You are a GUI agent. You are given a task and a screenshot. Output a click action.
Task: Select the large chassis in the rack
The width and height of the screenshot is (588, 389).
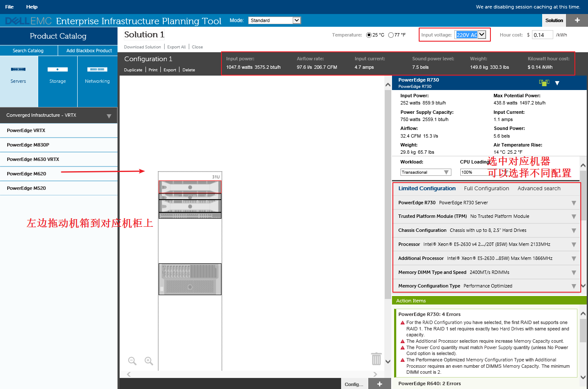[x=190, y=279]
